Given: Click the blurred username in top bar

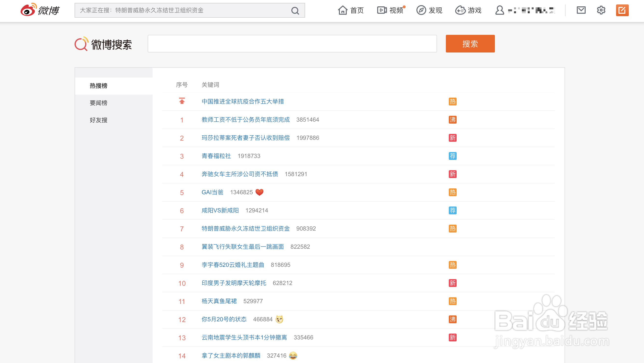Looking at the screenshot, I should pos(531,11).
